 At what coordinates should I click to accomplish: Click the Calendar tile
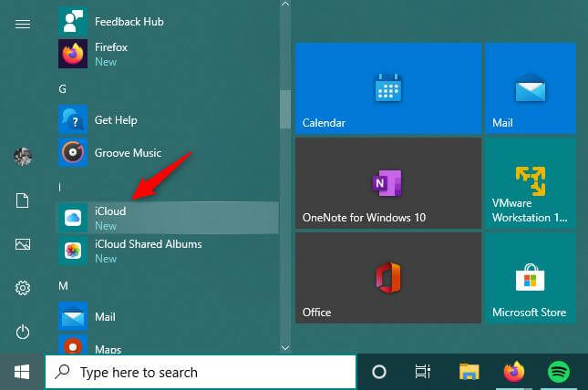point(387,88)
